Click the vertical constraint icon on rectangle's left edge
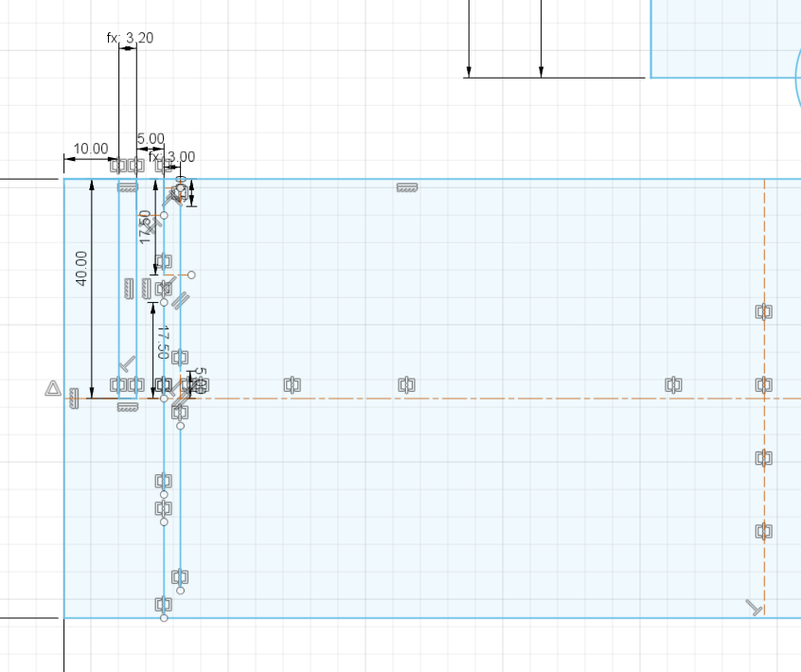 click(x=73, y=403)
